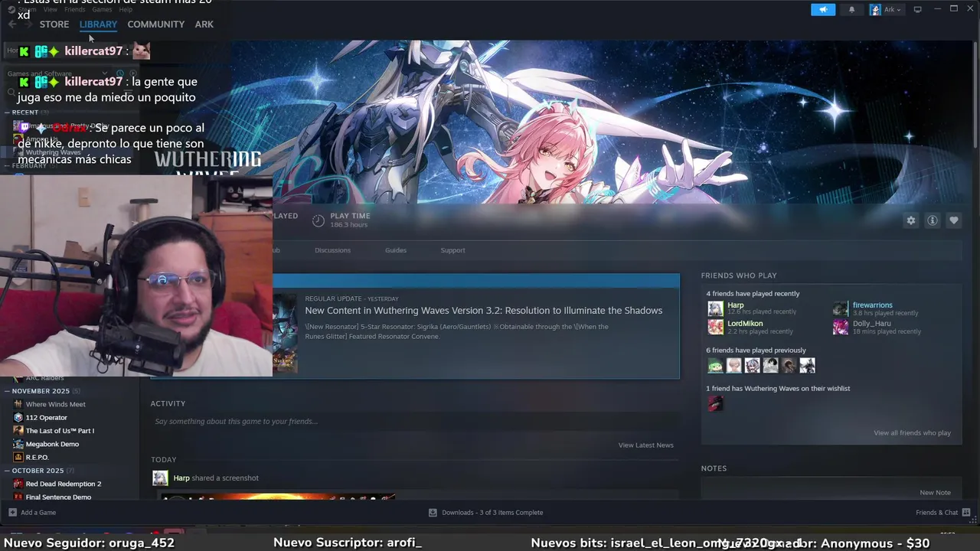
Task: Select R.E.P.O. in library list
Action: point(37,458)
